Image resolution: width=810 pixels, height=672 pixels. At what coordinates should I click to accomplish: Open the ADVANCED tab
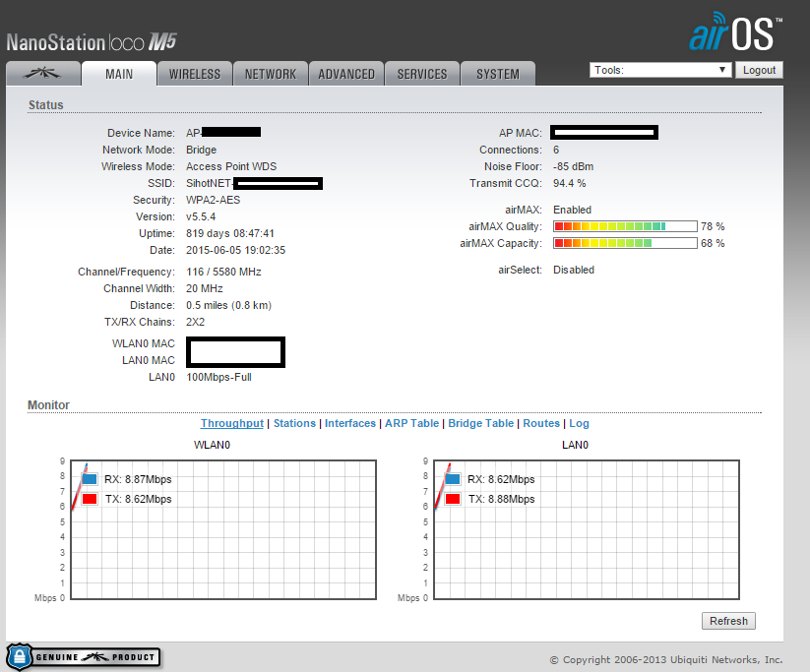tap(346, 74)
